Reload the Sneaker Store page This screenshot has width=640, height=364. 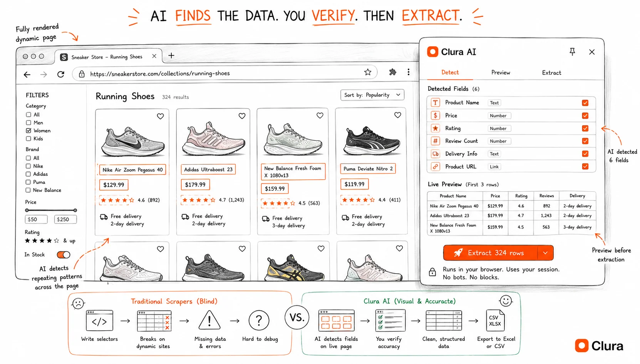tap(61, 74)
